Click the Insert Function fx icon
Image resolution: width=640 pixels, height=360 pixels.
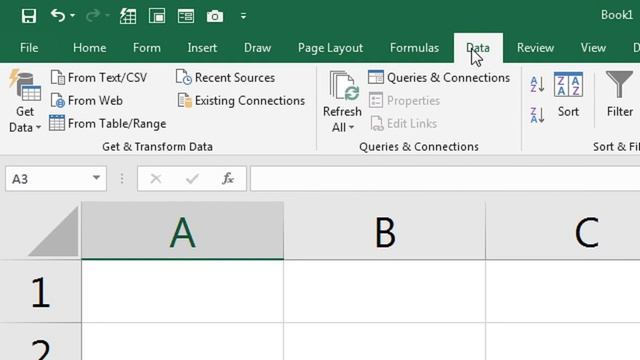(x=228, y=178)
